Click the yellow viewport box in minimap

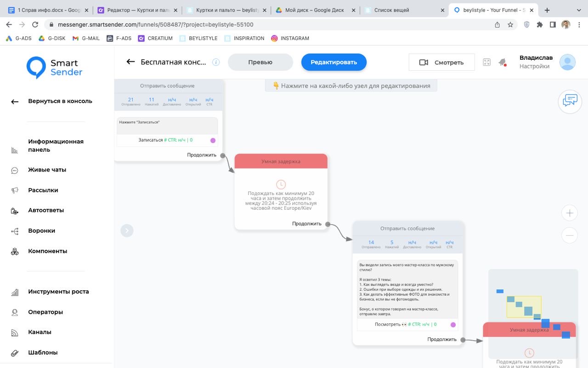(524, 307)
